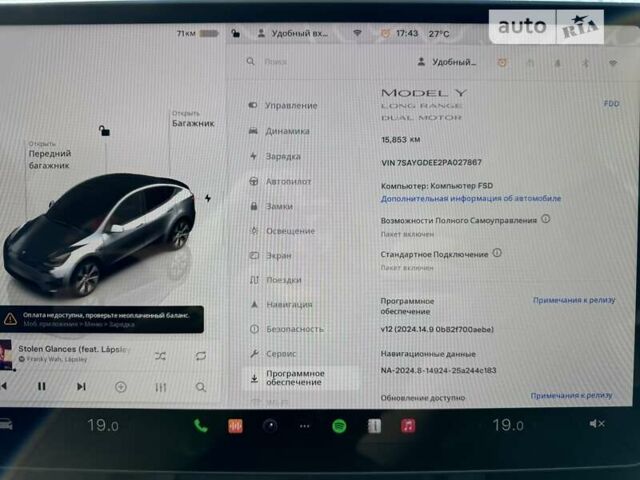
Task: Unmute audio with the speaker icon
Action: pyautogui.click(x=597, y=424)
